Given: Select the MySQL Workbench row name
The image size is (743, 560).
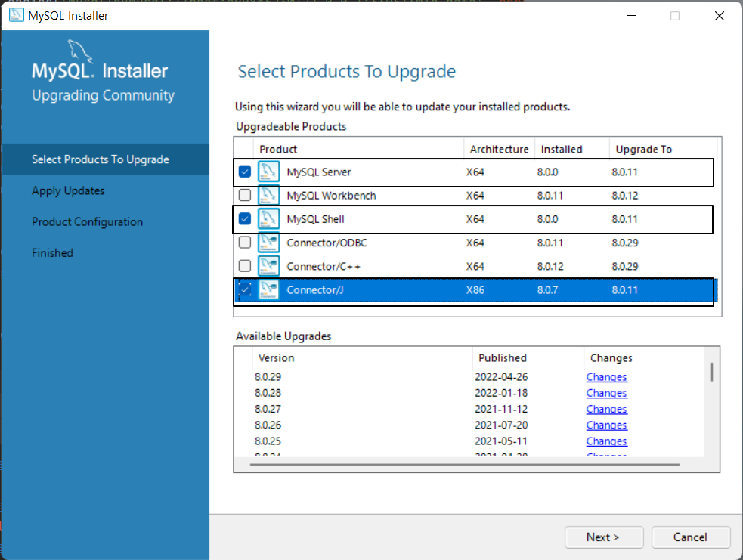Looking at the screenshot, I should [x=331, y=196].
